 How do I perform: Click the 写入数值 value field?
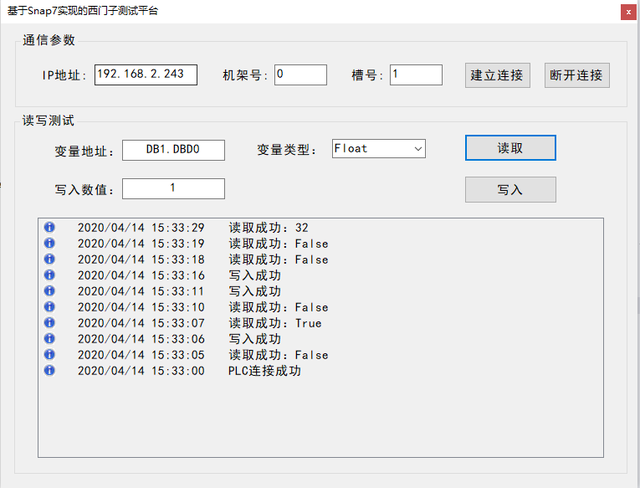tap(173, 188)
